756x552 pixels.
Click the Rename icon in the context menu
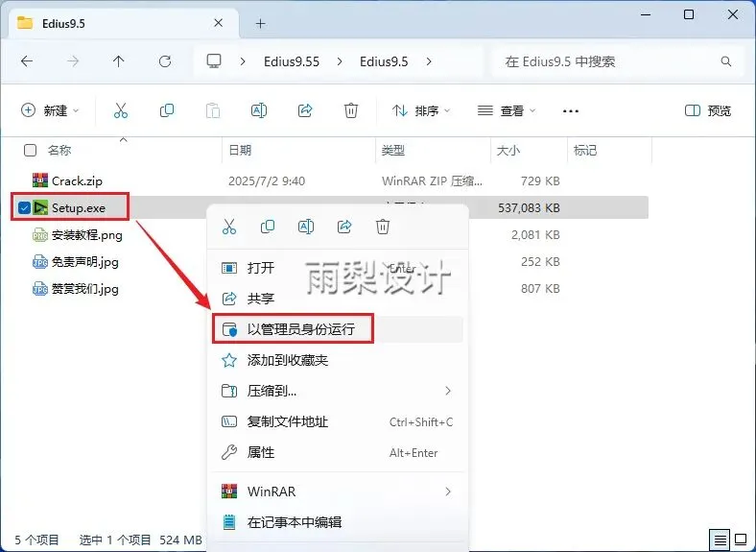coord(306,227)
